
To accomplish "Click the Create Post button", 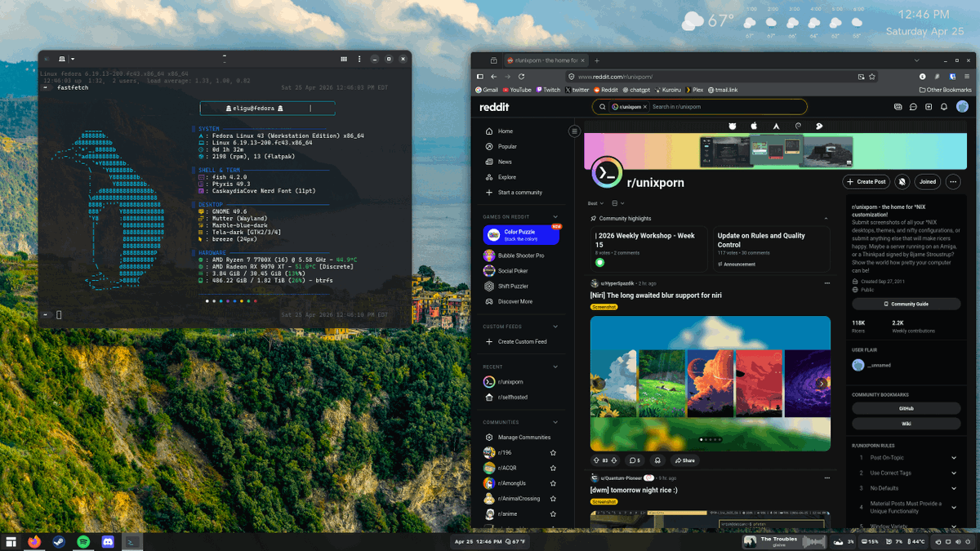I will pyautogui.click(x=867, y=181).
